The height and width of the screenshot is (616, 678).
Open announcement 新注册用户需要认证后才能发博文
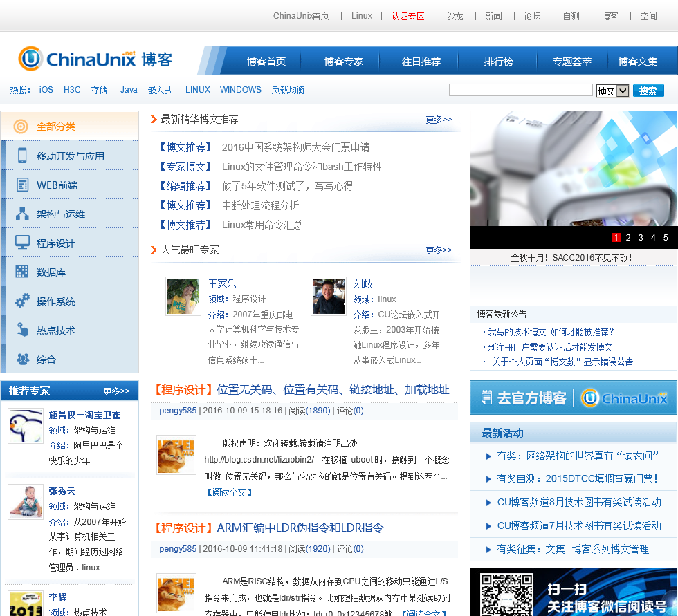click(x=550, y=347)
